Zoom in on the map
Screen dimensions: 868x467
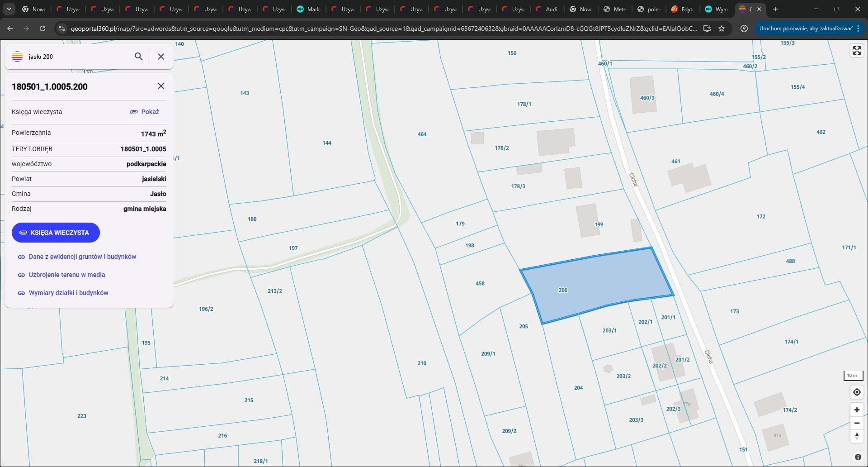point(857,410)
